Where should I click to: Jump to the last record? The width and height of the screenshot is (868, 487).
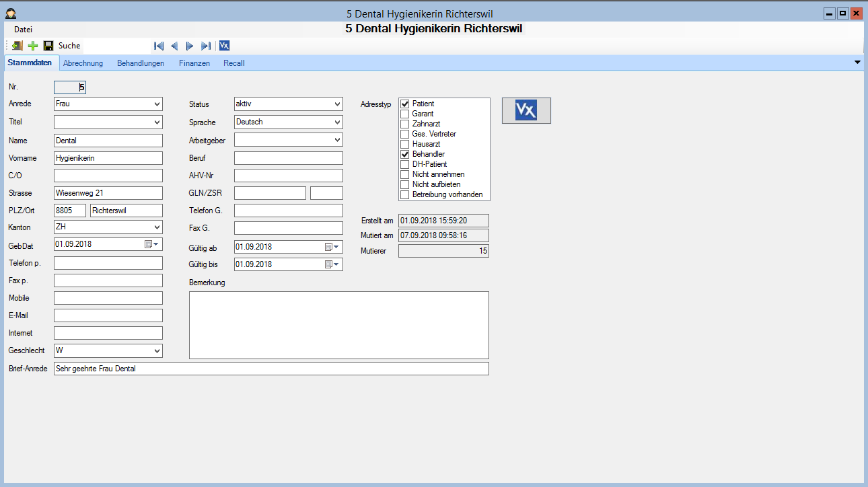pyautogui.click(x=206, y=46)
